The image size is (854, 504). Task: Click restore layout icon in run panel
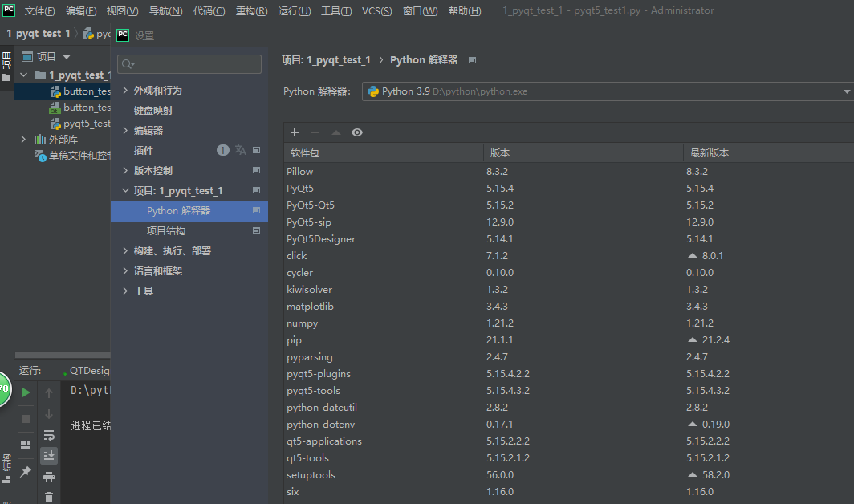click(26, 445)
